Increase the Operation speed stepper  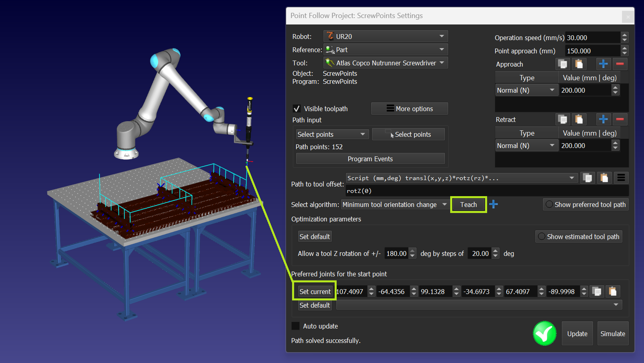point(624,35)
